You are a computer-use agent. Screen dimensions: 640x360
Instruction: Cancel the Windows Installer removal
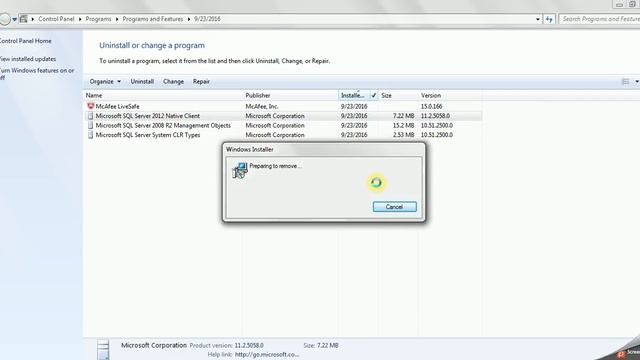(x=394, y=207)
